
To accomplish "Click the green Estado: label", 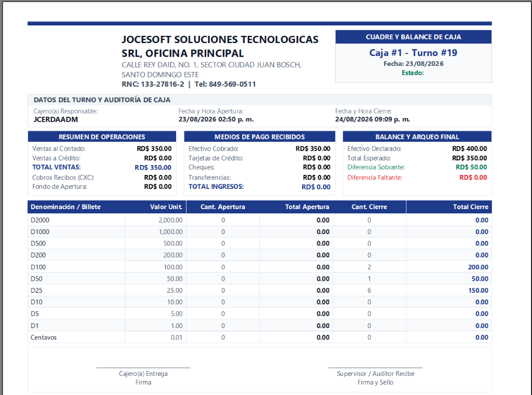I will point(413,73).
